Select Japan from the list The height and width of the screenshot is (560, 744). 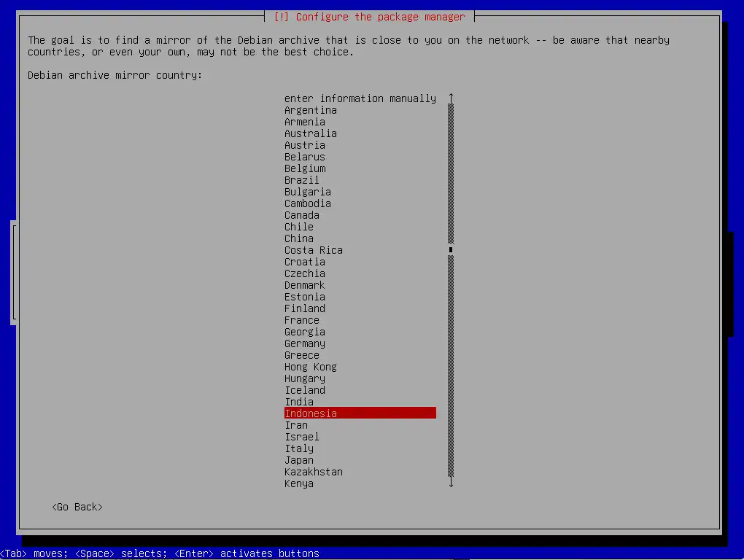[299, 460]
